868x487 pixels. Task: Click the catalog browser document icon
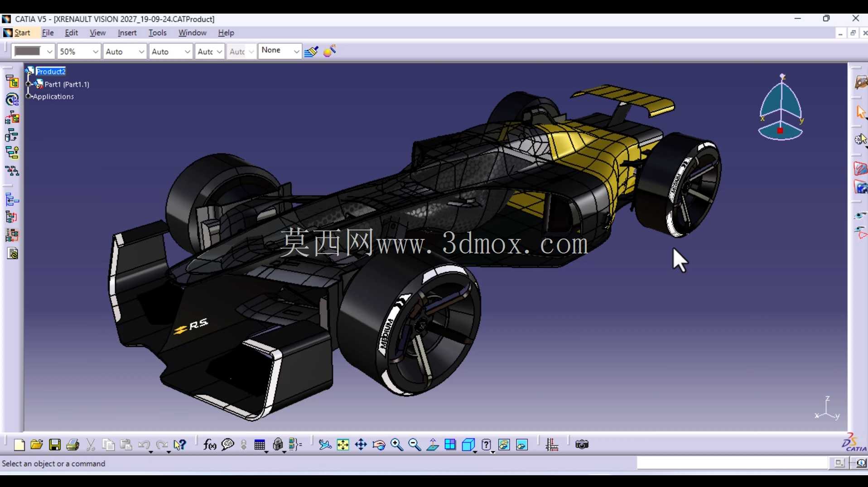click(x=12, y=253)
